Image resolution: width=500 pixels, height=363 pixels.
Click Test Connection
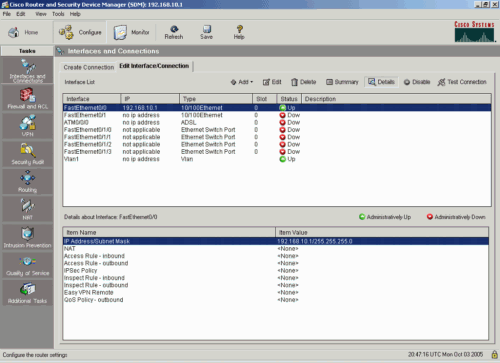pyautogui.click(x=462, y=82)
